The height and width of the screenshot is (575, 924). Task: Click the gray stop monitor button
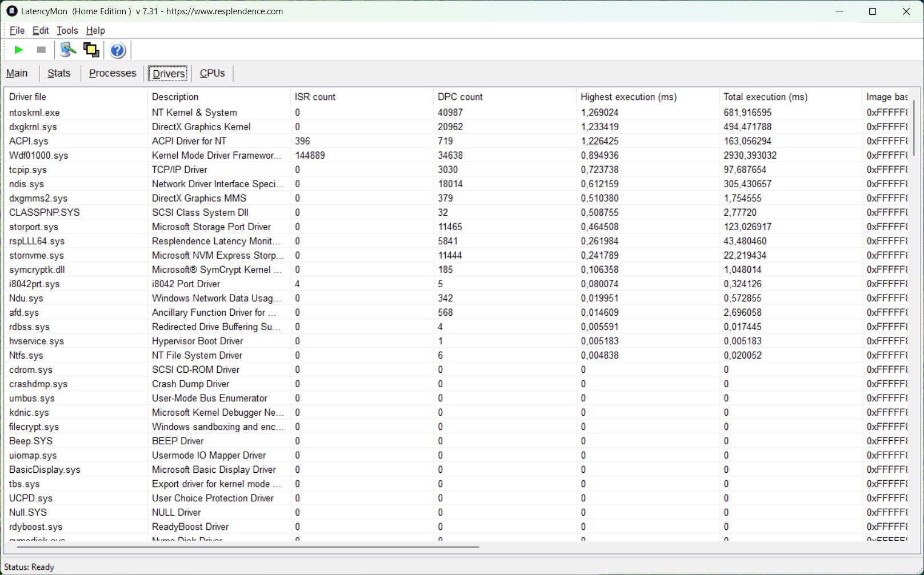pyautogui.click(x=41, y=50)
